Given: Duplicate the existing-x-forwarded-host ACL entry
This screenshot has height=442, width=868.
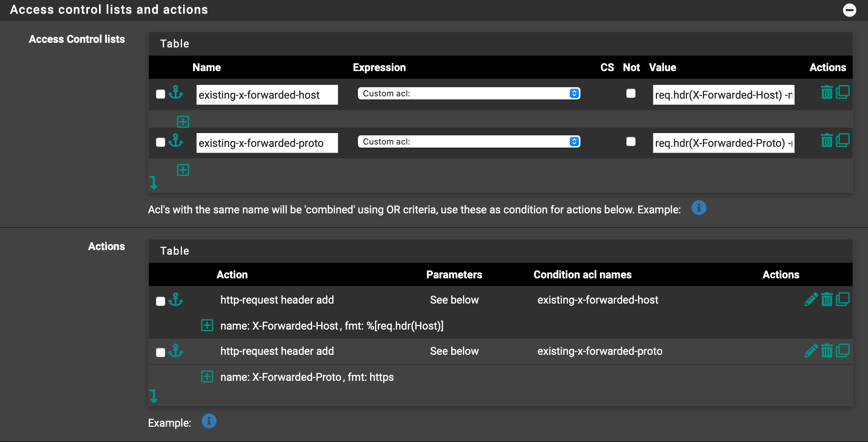Looking at the screenshot, I should tap(843, 92).
